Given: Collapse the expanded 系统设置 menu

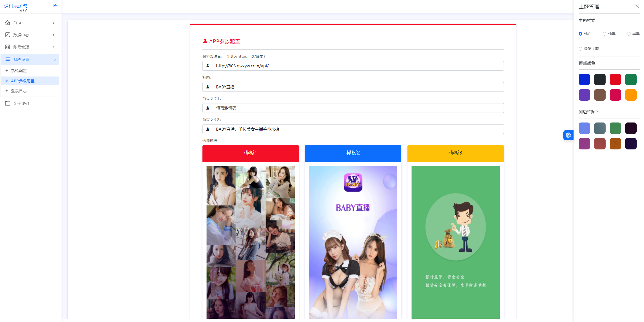Looking at the screenshot, I should (x=54, y=60).
